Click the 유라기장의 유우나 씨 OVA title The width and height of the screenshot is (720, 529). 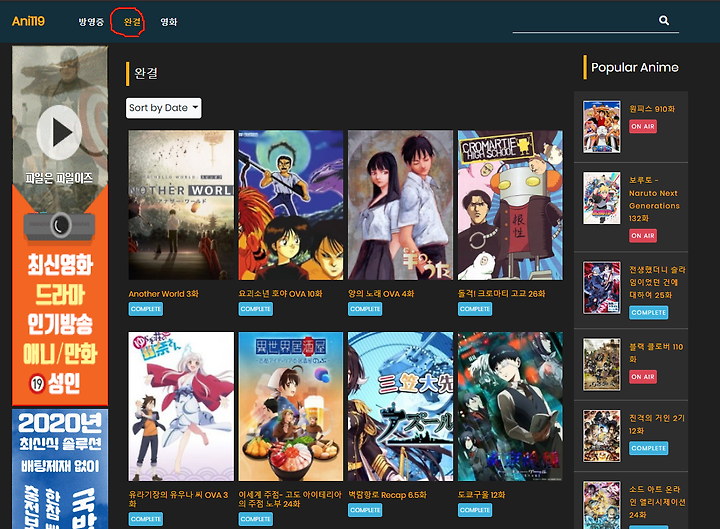point(178,499)
